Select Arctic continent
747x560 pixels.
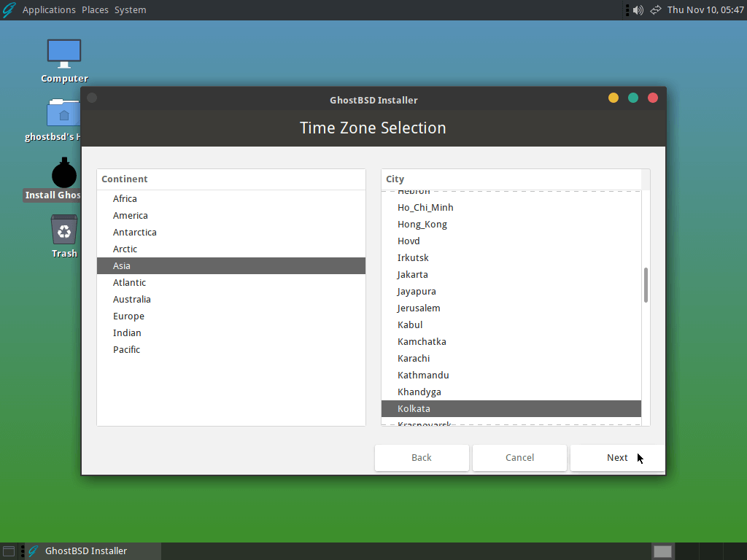231,249
